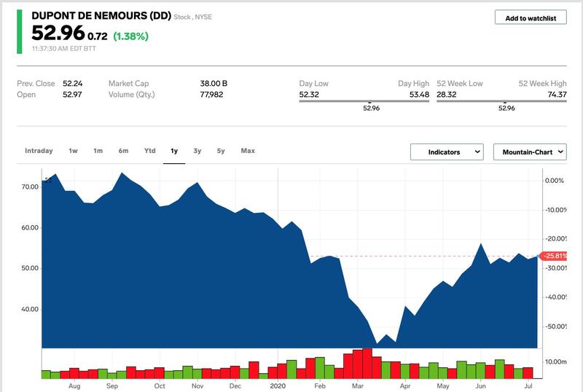
Task: Switch chart to Intraday range
Action: pyautogui.click(x=39, y=151)
